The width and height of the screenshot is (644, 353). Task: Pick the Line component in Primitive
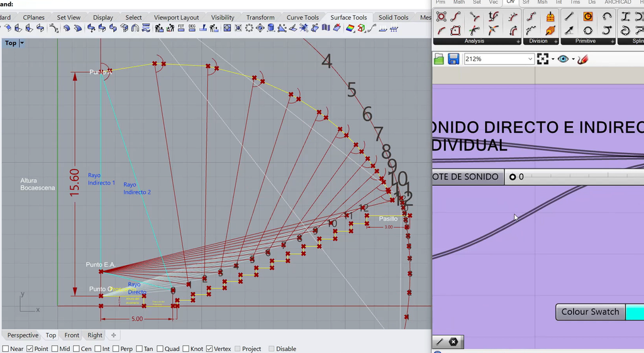[569, 17]
